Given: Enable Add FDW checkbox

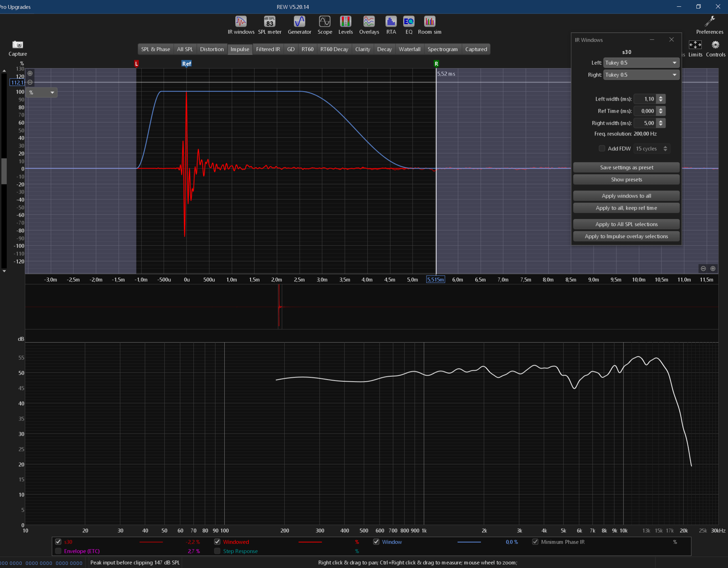Looking at the screenshot, I should [x=602, y=149].
